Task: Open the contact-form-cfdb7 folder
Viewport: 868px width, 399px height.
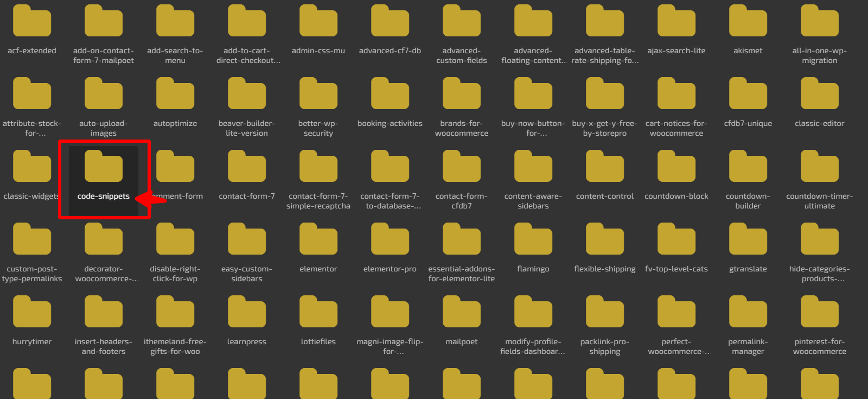Action: pos(462,166)
